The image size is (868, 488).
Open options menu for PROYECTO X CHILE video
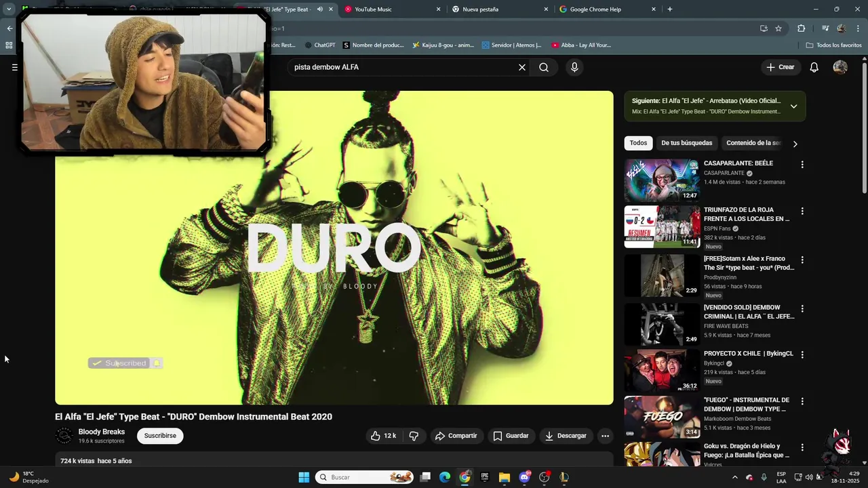pos(802,355)
